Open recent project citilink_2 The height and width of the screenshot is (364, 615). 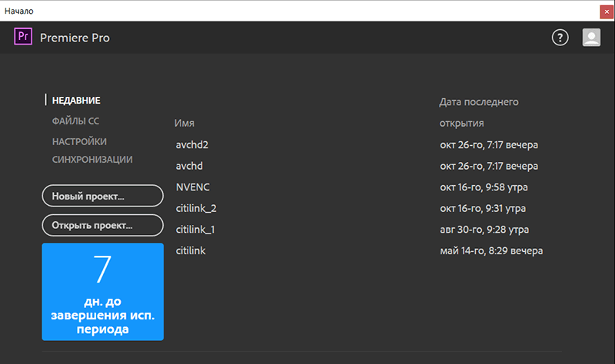pyautogui.click(x=196, y=208)
